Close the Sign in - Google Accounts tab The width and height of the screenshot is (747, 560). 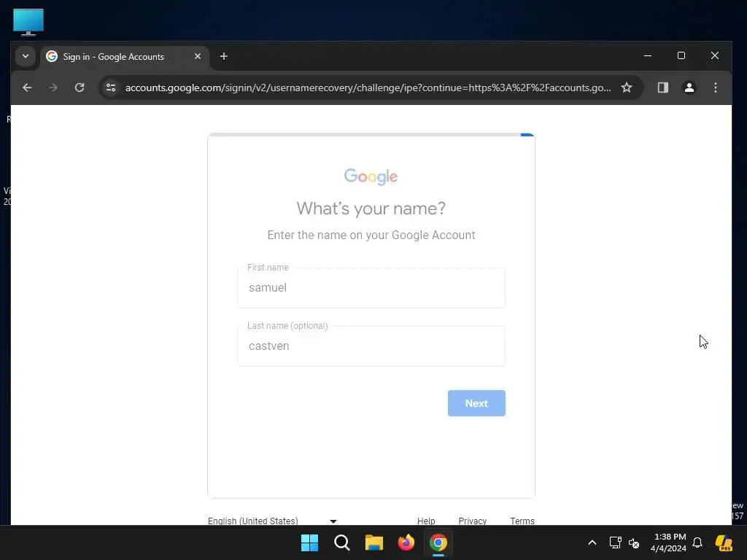[198, 57]
